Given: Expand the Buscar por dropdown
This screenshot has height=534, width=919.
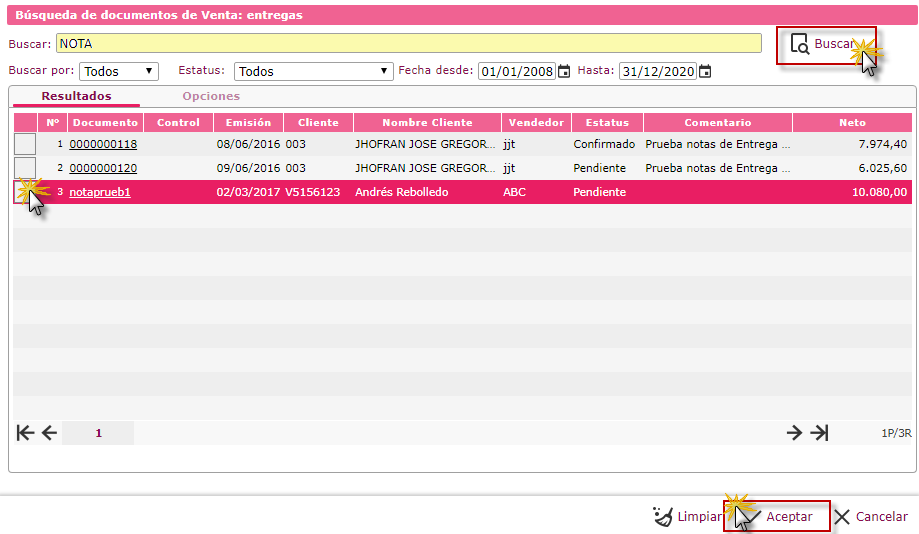Looking at the screenshot, I should [x=119, y=71].
